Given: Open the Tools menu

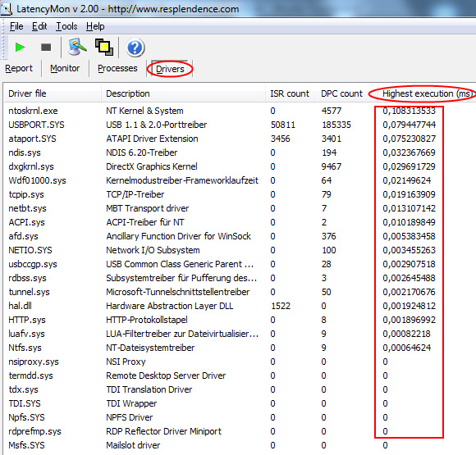Looking at the screenshot, I should tap(66, 26).
